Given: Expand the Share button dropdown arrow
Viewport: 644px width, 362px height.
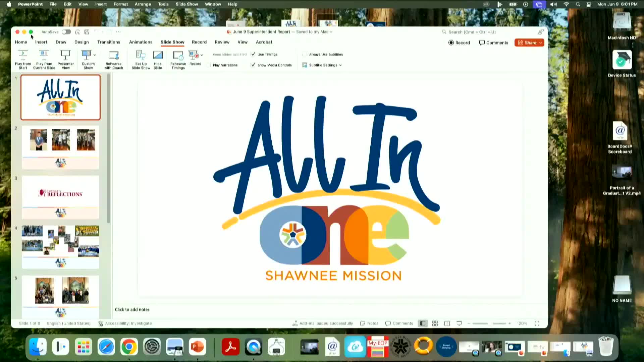Looking at the screenshot, I should point(541,43).
